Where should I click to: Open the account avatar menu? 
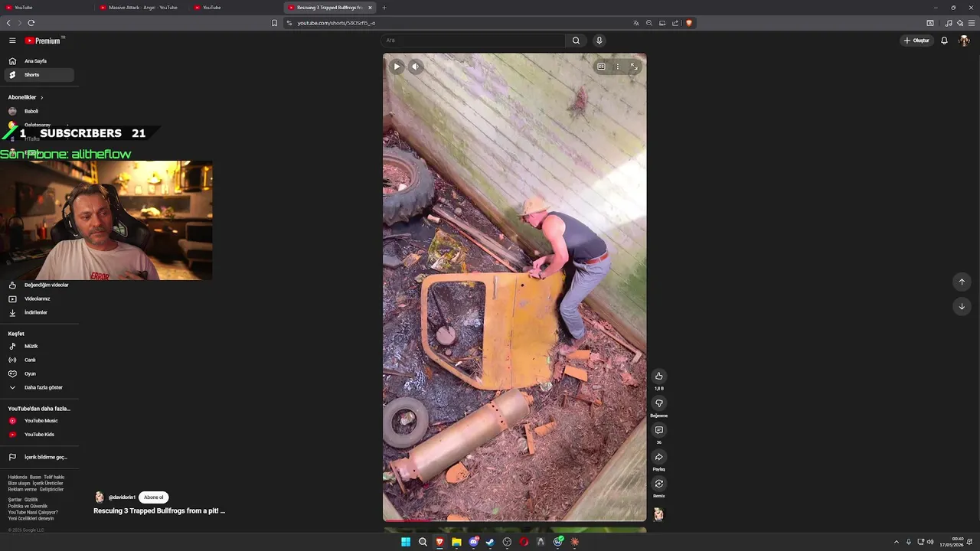pyautogui.click(x=964, y=41)
